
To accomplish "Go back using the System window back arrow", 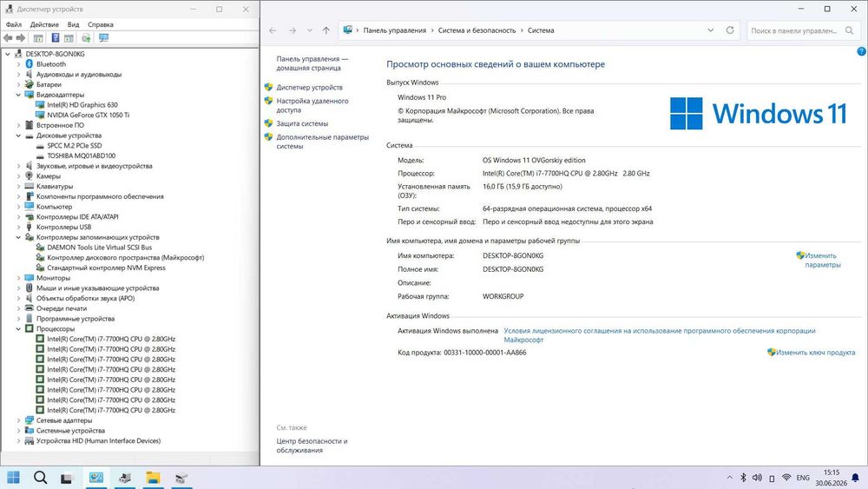I will pyautogui.click(x=273, y=30).
